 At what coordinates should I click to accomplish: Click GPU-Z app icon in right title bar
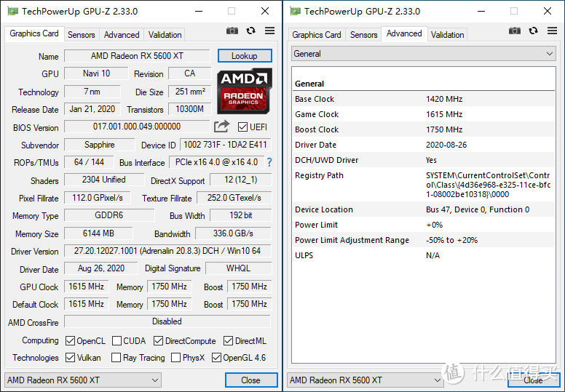pyautogui.click(x=295, y=11)
